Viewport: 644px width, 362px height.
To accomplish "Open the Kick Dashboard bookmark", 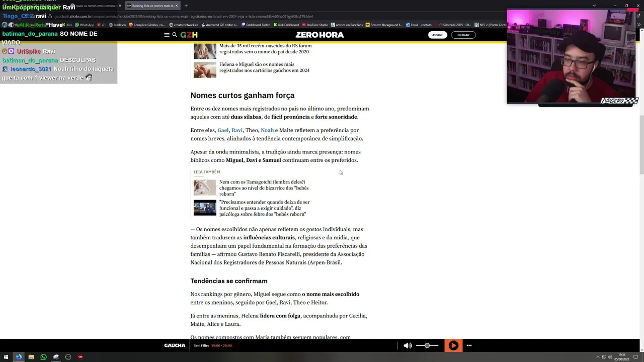I will pos(286,25).
